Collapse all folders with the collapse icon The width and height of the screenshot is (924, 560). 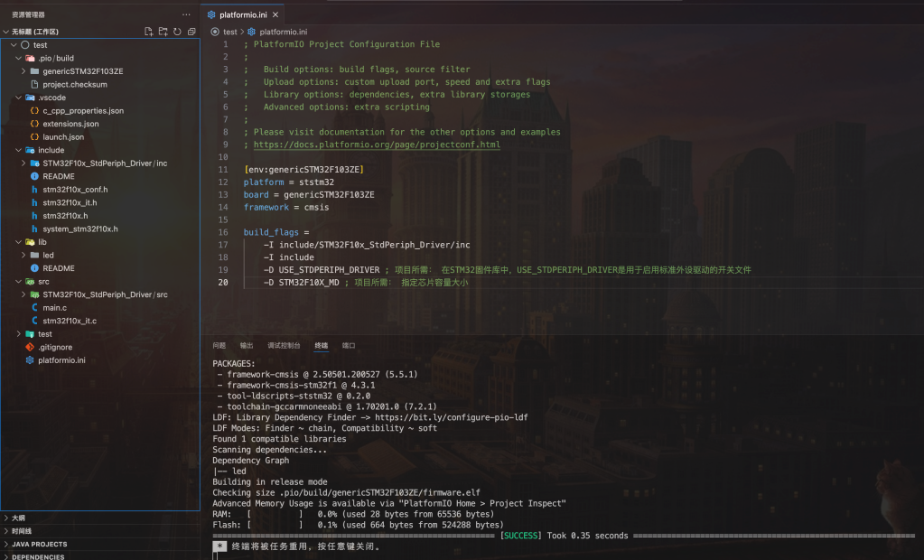click(x=191, y=32)
